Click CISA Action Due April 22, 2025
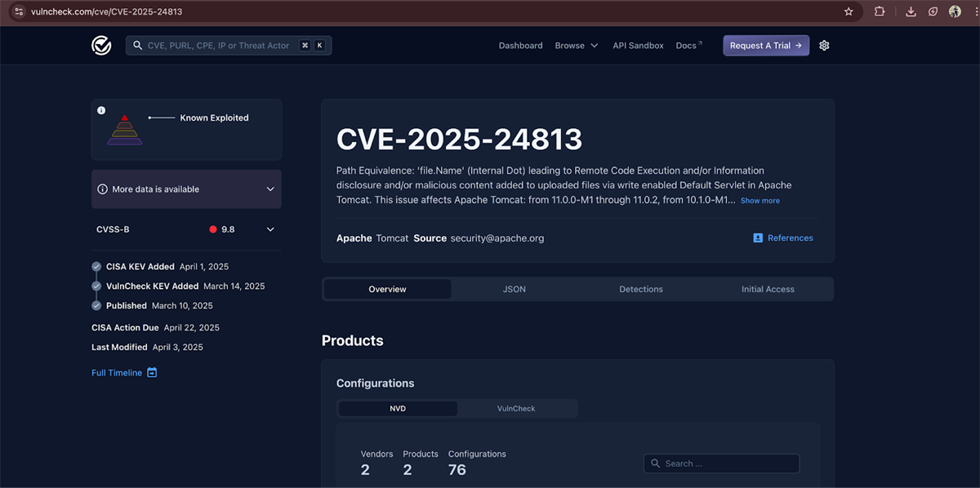Viewport: 980px width, 488px height. 155,328
